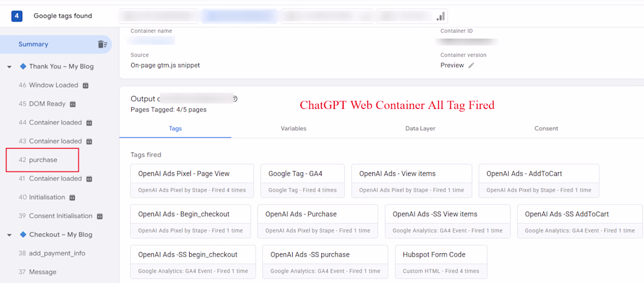Open the OpenAI Ads - AddToCart tag card
Screen dimensions: 644x283
[539, 181]
